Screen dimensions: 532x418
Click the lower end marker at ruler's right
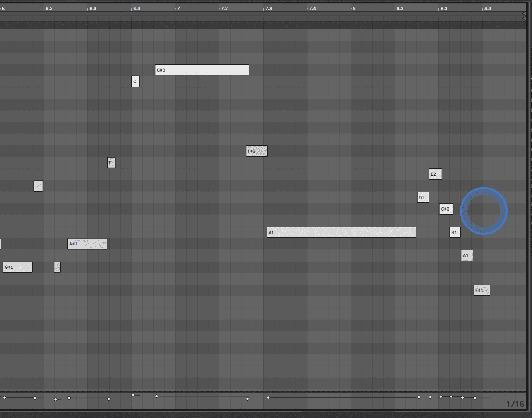[524, 19]
